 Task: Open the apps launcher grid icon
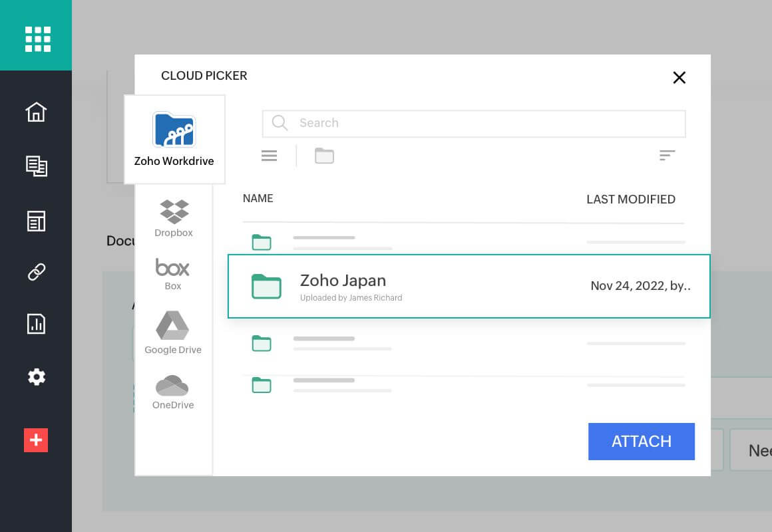(x=37, y=38)
